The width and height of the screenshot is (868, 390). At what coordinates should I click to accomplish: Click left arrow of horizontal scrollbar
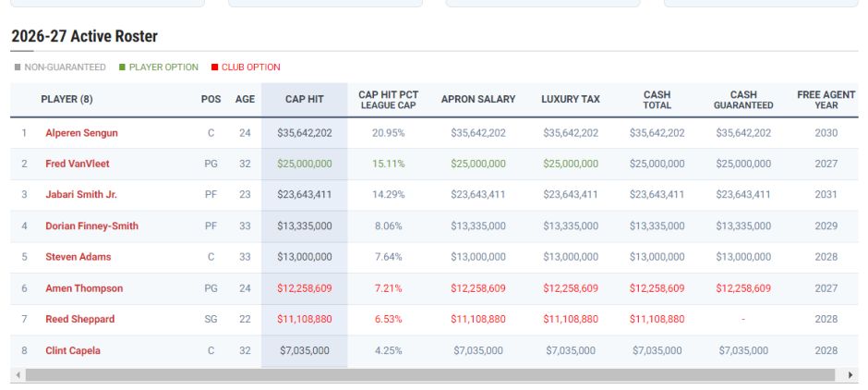tap(18, 375)
